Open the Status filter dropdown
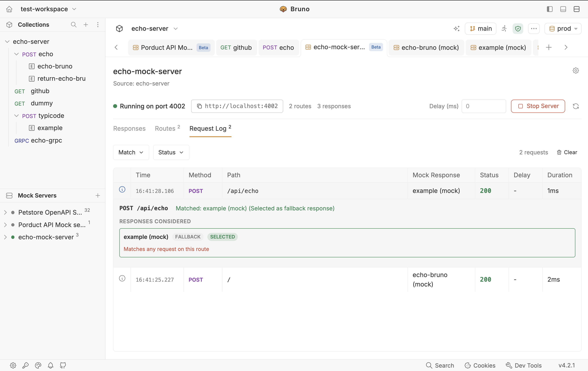Screen dimensions: 588x371 pyautogui.click(x=171, y=152)
